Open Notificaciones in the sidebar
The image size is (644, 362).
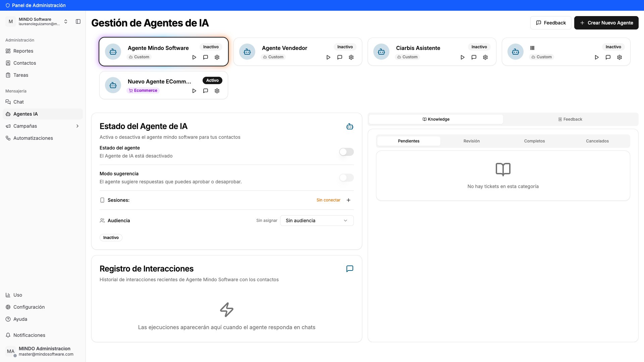(43, 335)
